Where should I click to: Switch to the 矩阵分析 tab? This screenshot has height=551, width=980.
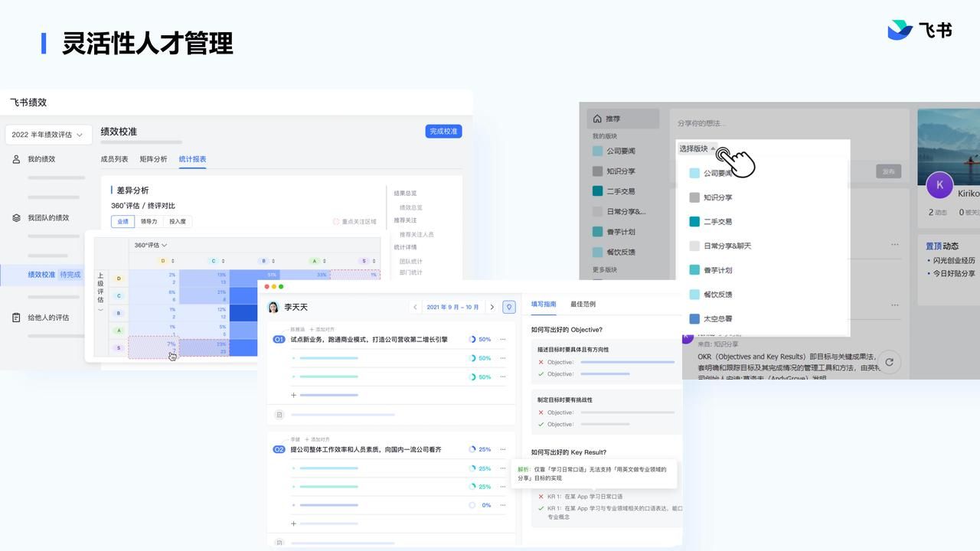[153, 159]
